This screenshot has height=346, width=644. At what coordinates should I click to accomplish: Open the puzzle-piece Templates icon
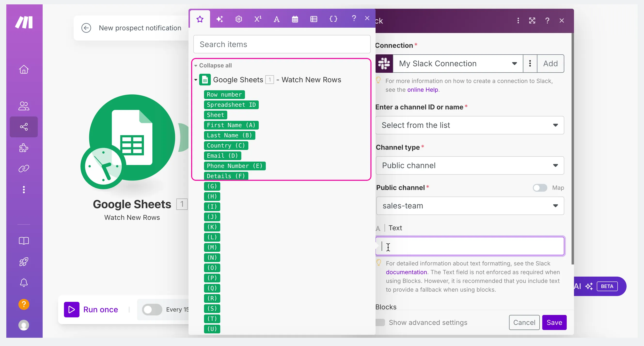coord(24,148)
